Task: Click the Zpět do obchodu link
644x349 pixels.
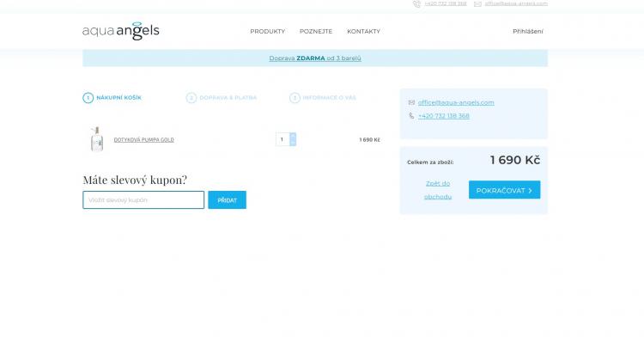Action: 438,190
